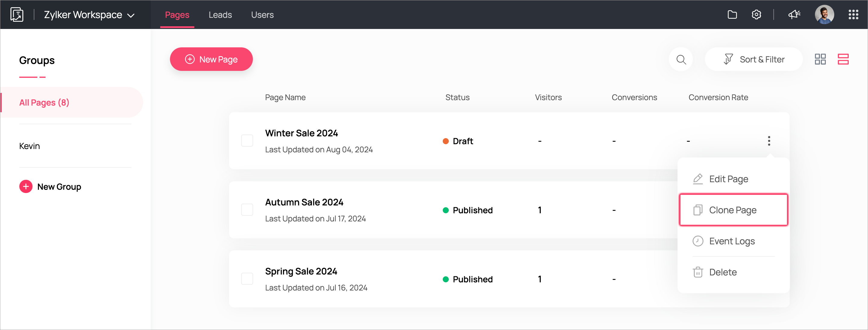The height and width of the screenshot is (330, 868).
Task: Choose Clone Page from the menu
Action: click(733, 210)
